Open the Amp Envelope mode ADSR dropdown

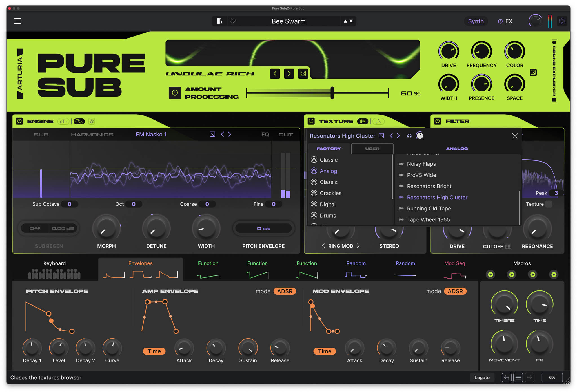click(x=285, y=291)
